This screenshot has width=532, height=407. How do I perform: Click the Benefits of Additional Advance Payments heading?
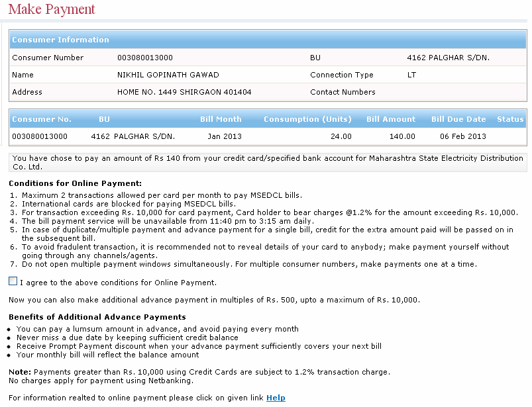point(97,316)
